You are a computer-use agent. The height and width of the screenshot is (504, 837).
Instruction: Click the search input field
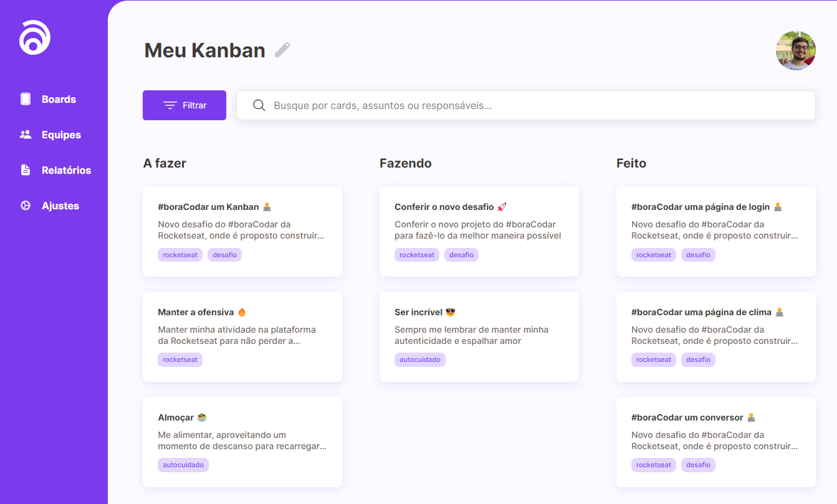click(436, 105)
